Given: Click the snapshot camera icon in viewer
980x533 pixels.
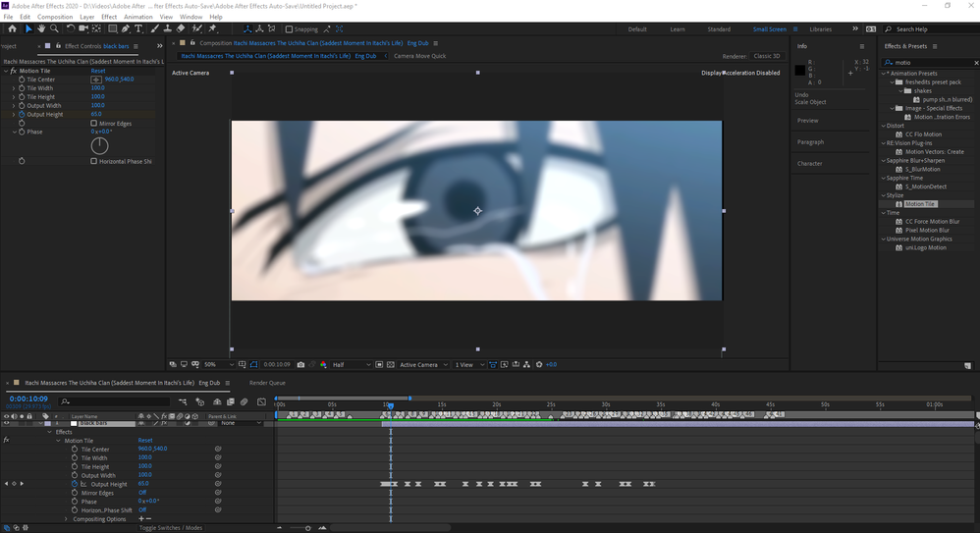Looking at the screenshot, I should [300, 364].
